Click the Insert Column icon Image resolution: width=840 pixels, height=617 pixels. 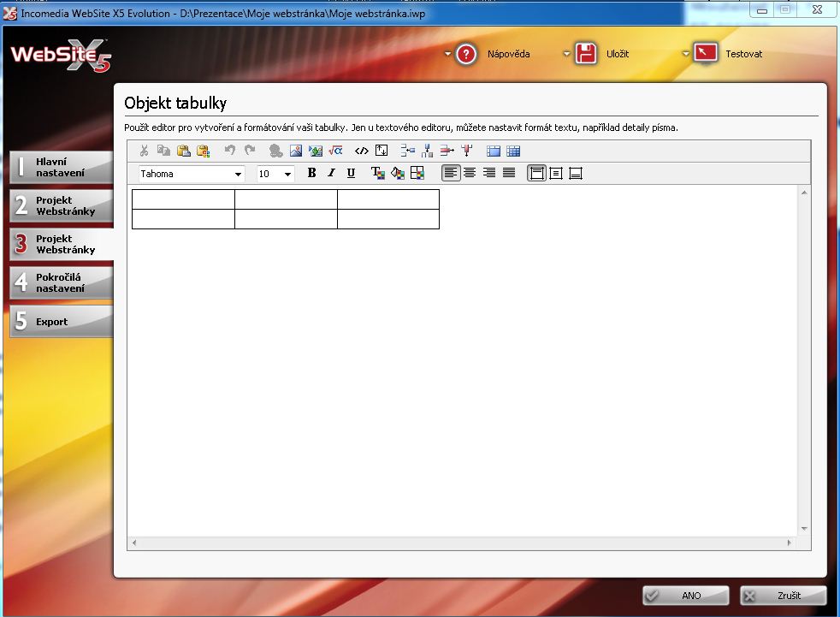point(427,151)
